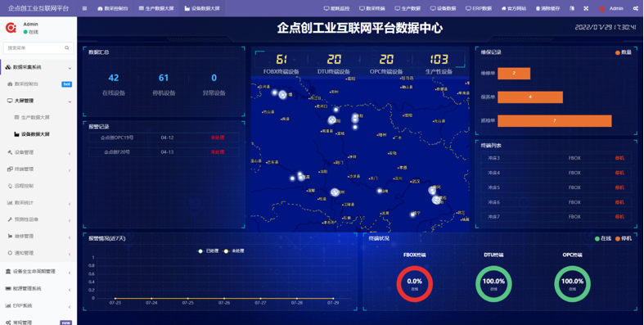Viewport: 644px width, 325px height.
Task: Click the 搜索菜单 search input field
Action: (38, 48)
